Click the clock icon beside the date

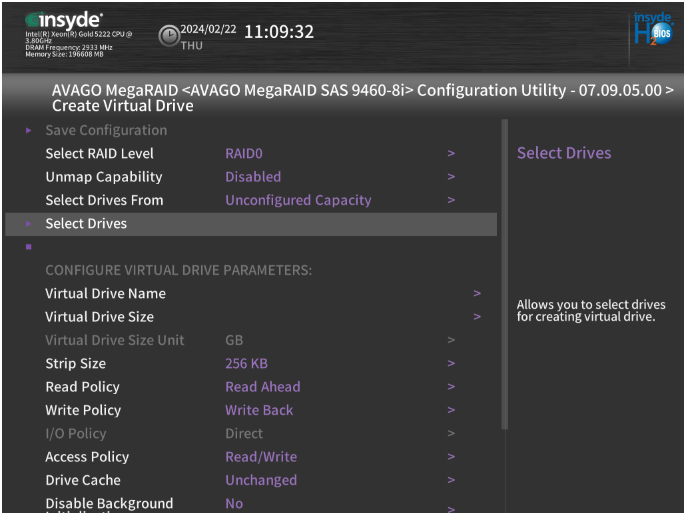tap(169, 36)
